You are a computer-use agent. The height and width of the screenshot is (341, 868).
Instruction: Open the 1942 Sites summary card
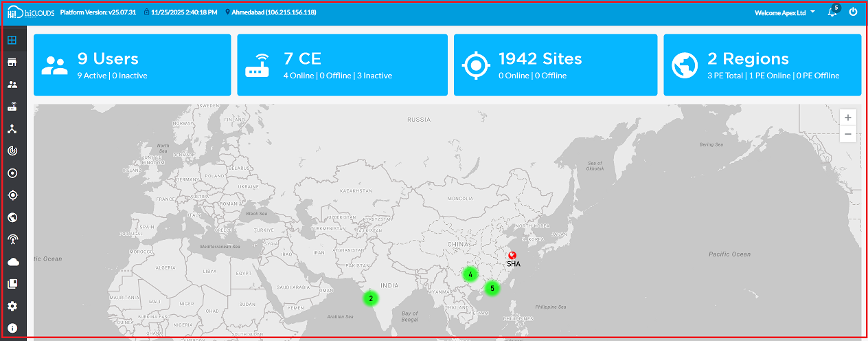tap(555, 65)
